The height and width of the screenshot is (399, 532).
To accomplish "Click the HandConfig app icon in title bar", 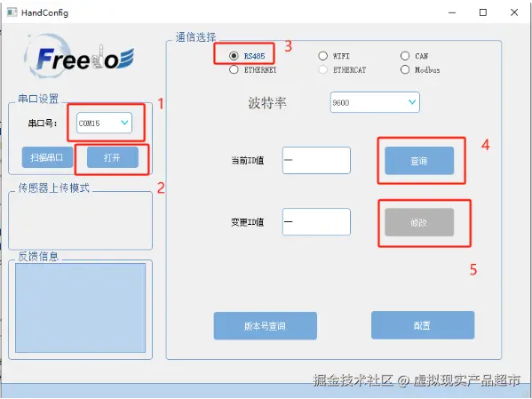I will point(12,12).
